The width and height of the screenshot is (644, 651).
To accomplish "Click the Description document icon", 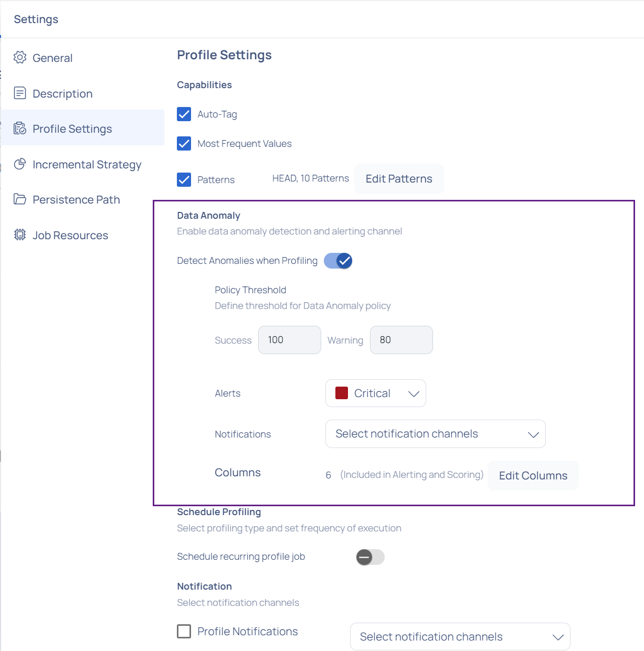I will tap(20, 93).
